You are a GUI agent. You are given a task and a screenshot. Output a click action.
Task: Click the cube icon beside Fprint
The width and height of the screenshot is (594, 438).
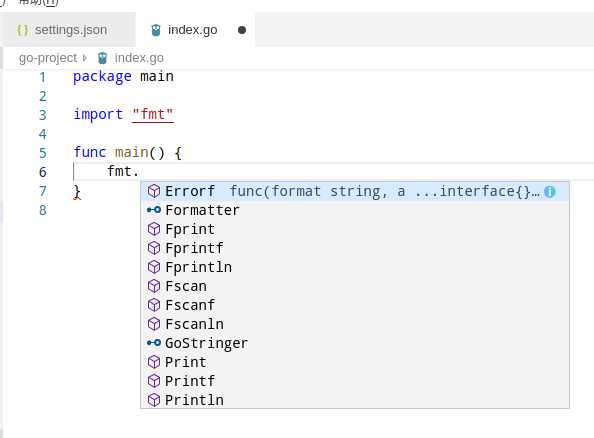(x=154, y=229)
